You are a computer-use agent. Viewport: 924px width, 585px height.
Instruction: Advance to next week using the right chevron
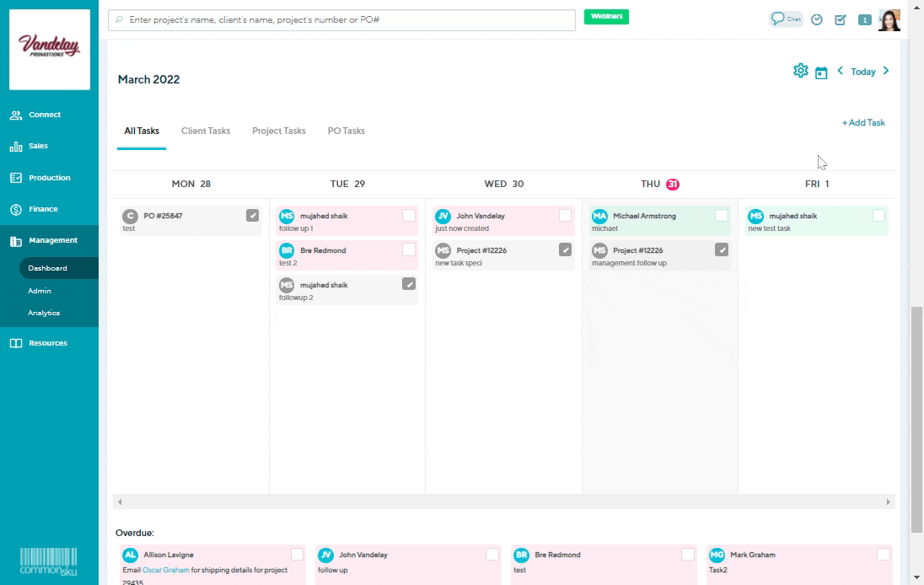click(886, 72)
